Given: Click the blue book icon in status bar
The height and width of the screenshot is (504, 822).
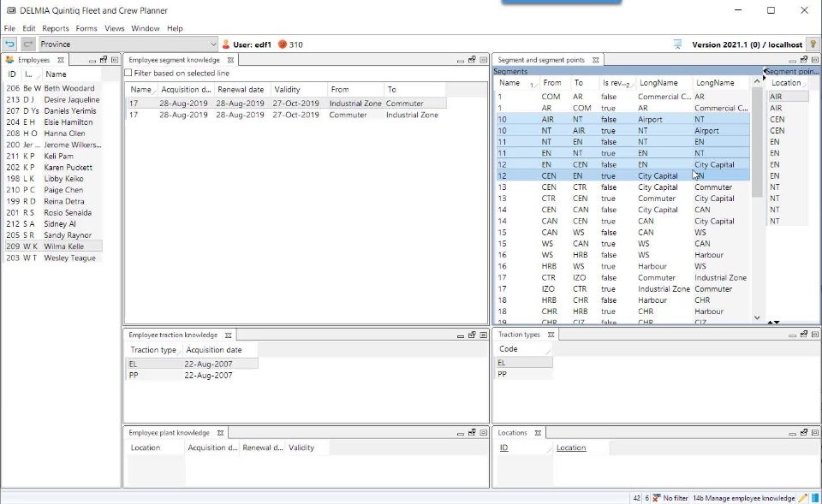Looking at the screenshot, I should 815,498.
